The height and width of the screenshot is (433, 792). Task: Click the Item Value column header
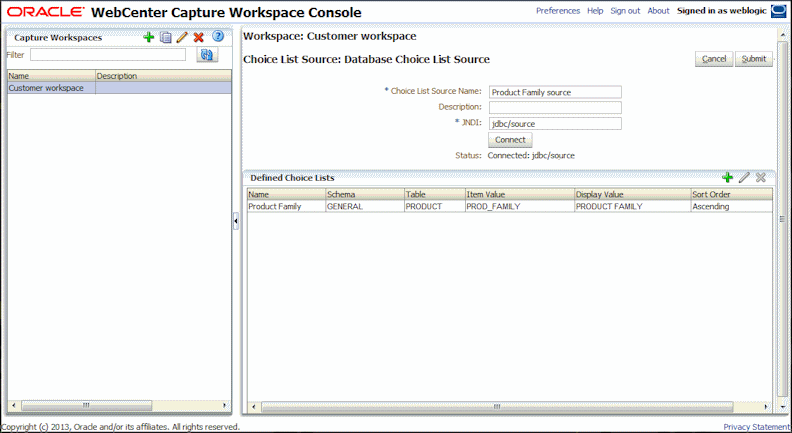click(x=519, y=195)
